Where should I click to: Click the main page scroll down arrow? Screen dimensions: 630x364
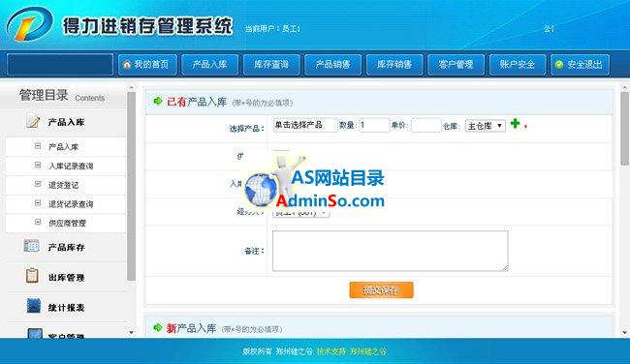coord(624,333)
